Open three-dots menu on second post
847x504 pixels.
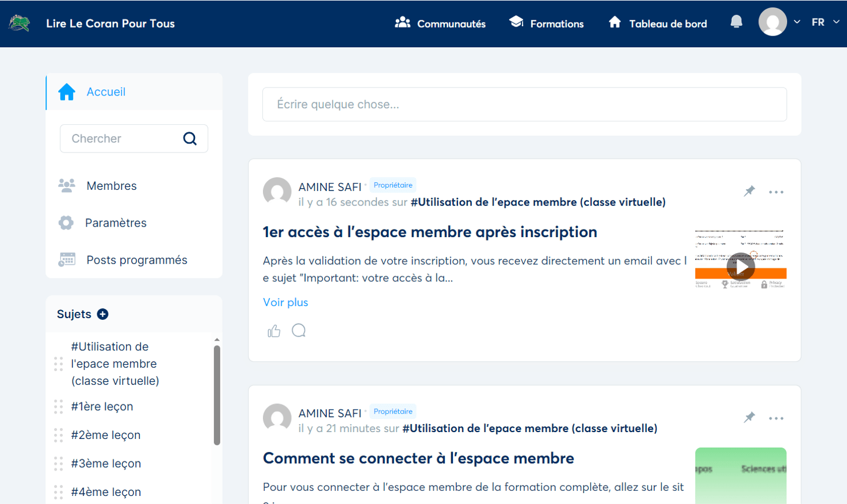pos(776,418)
